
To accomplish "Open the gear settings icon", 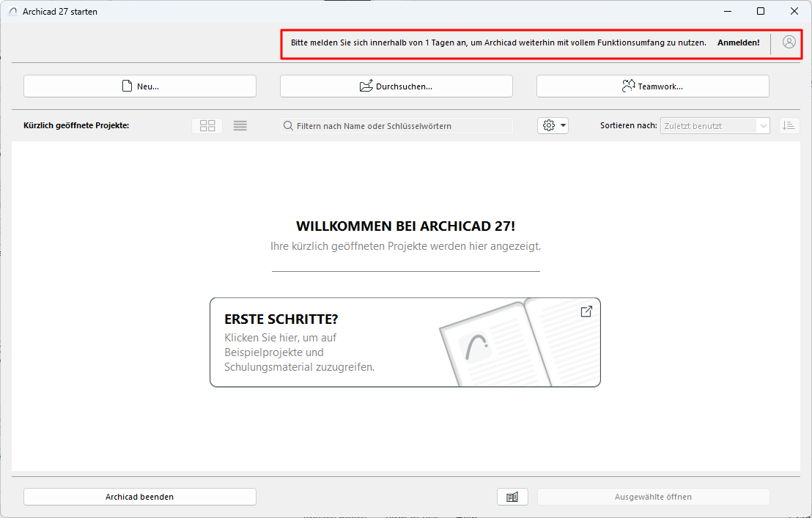I will click(547, 125).
